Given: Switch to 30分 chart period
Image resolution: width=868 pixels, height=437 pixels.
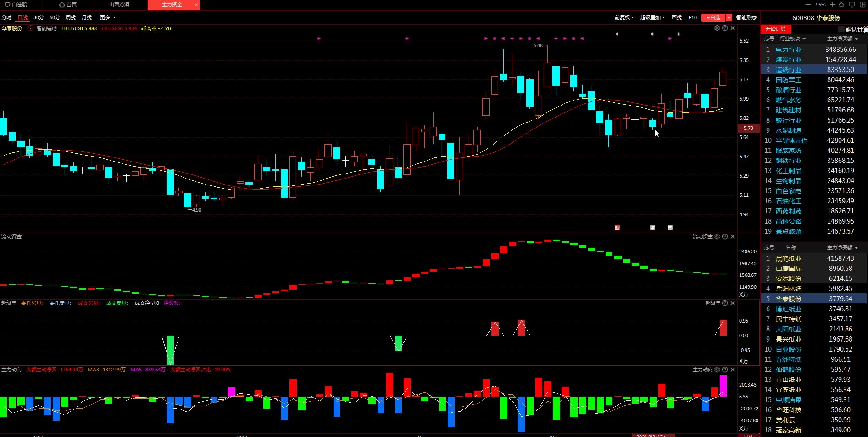Looking at the screenshot, I should [39, 17].
